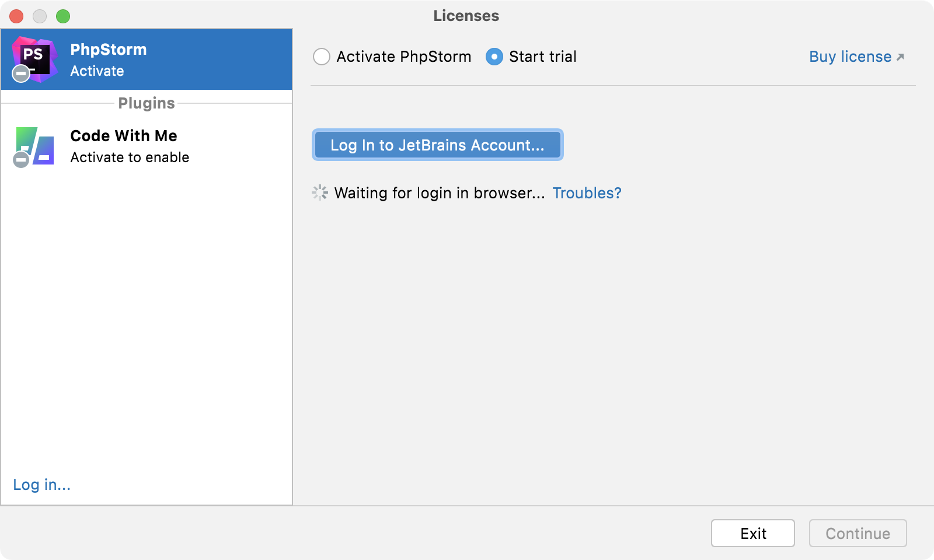Click the external link arrow beside Buy license
The width and height of the screenshot is (934, 560).
[x=900, y=56]
